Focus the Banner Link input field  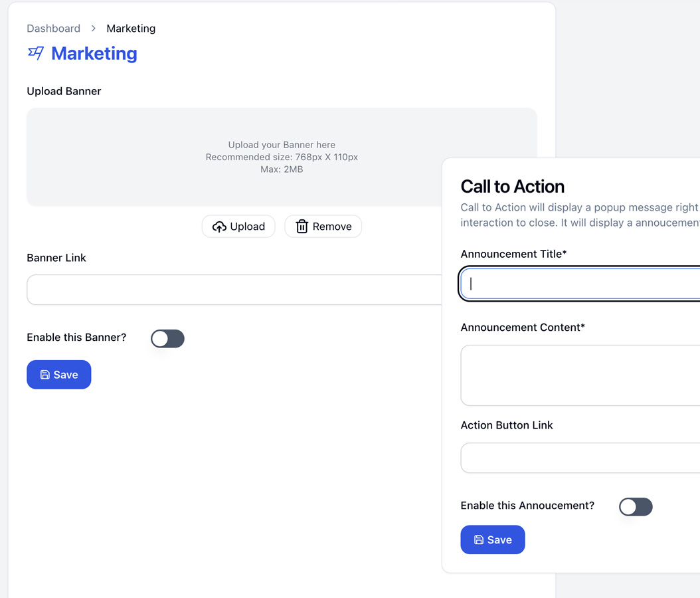234,290
